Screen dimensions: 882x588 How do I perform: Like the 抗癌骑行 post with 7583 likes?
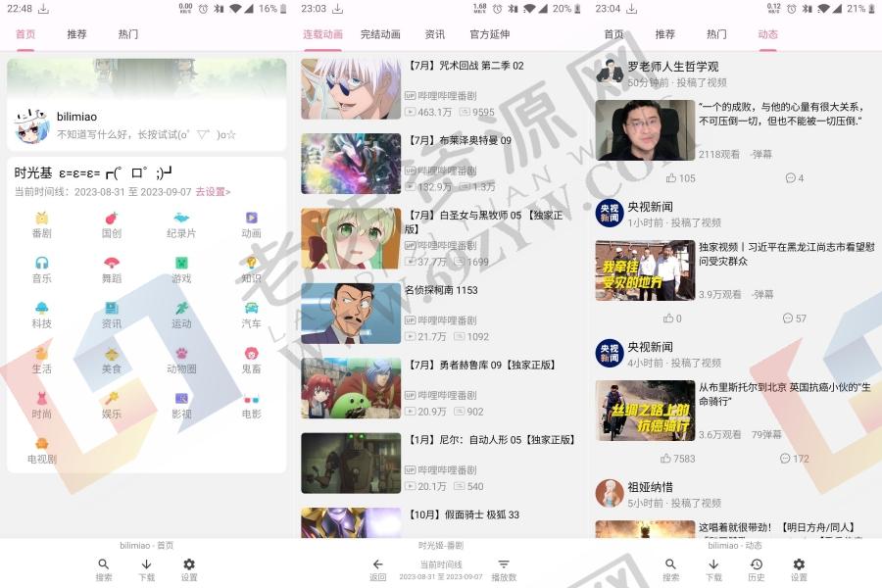pyautogui.click(x=678, y=459)
